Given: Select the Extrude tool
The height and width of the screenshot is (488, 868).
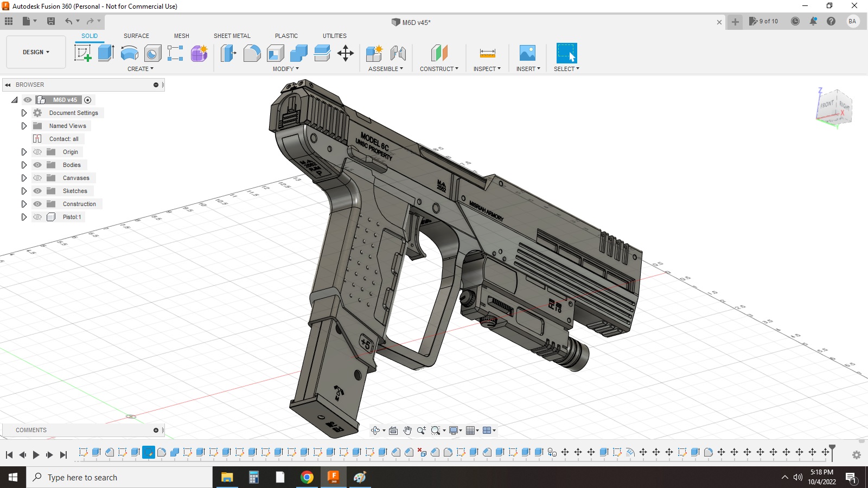Looking at the screenshot, I should 106,53.
